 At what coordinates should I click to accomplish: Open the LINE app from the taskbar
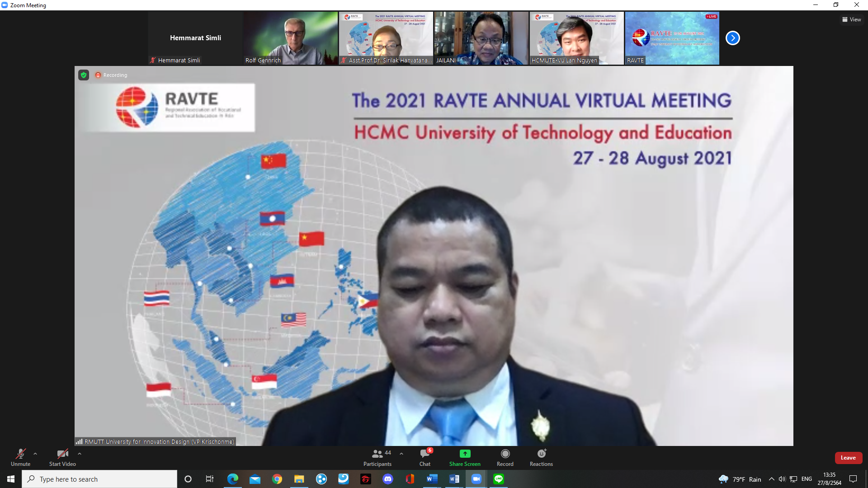click(x=499, y=479)
